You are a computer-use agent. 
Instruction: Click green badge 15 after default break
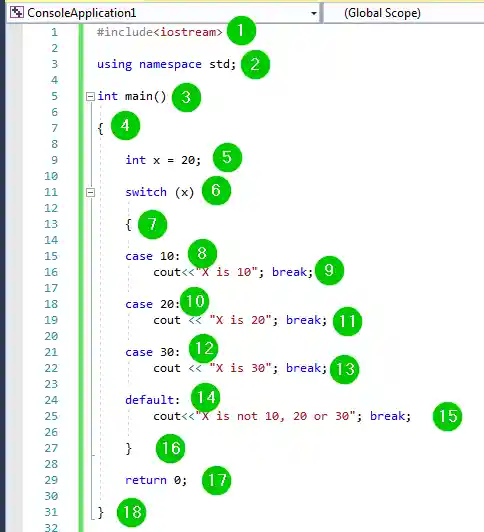coord(447,416)
